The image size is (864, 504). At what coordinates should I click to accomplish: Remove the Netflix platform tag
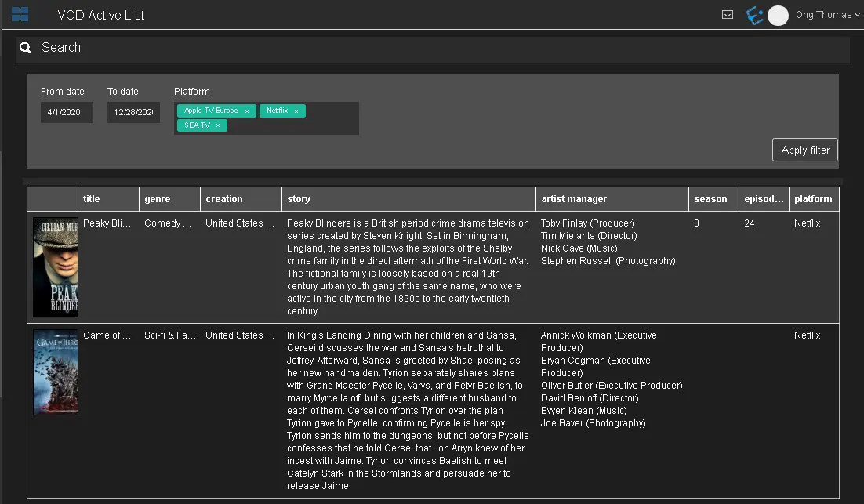(296, 111)
